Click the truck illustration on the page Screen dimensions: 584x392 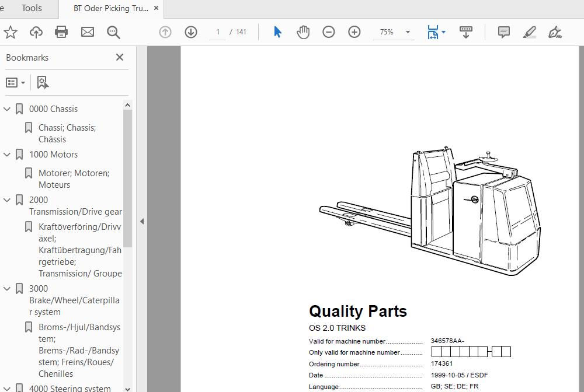(430, 210)
